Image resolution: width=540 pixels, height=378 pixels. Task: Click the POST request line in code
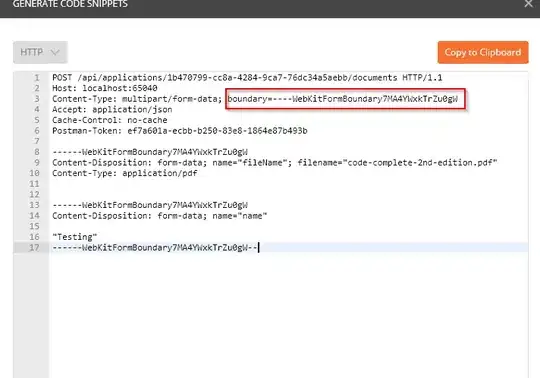pyautogui.click(x=247, y=77)
